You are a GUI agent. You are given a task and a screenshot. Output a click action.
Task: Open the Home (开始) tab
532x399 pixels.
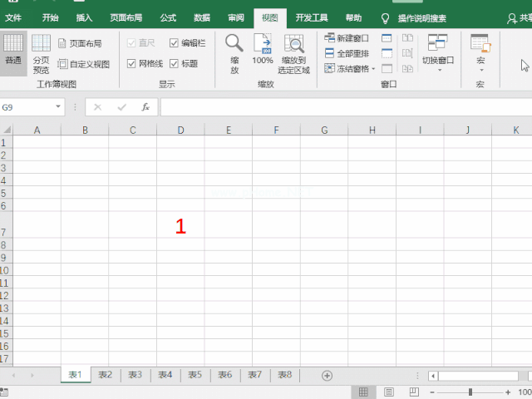pyautogui.click(x=50, y=18)
